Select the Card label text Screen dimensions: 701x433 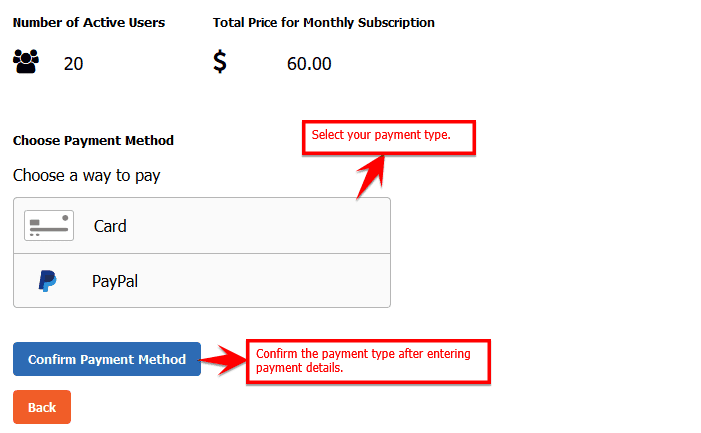(110, 226)
